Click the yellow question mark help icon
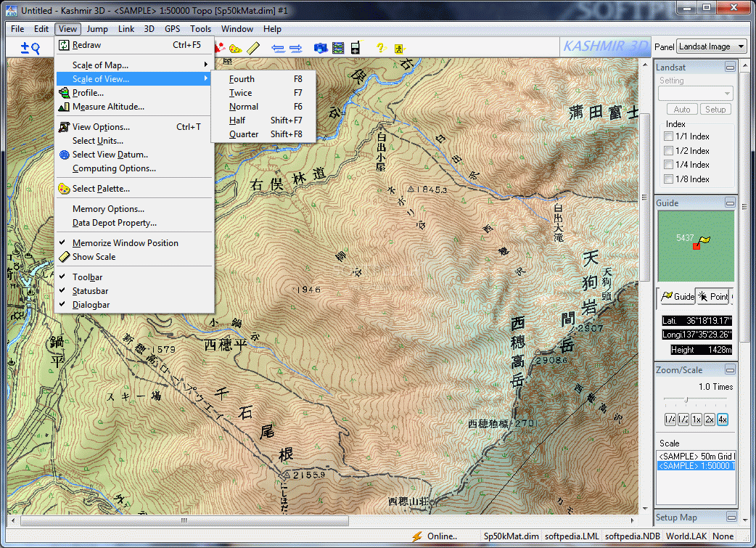This screenshot has height=548, width=756. (381, 48)
